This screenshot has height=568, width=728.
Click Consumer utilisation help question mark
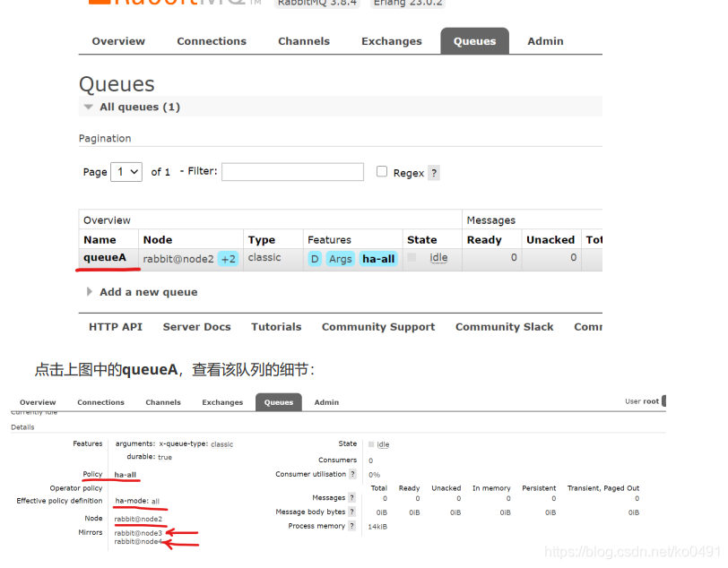tap(352, 474)
